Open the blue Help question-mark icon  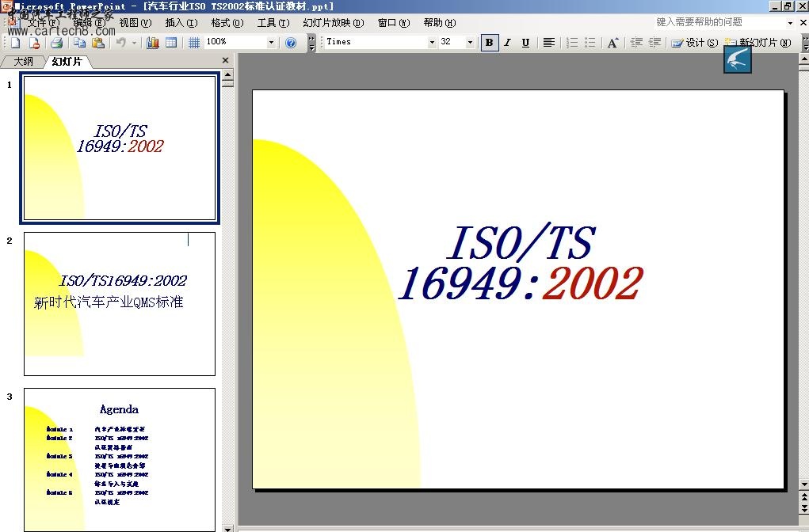coord(291,43)
